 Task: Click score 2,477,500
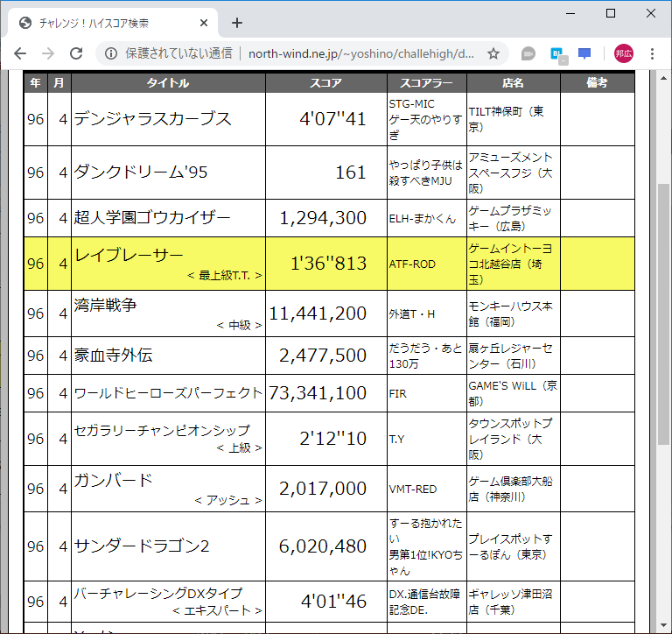pos(323,356)
